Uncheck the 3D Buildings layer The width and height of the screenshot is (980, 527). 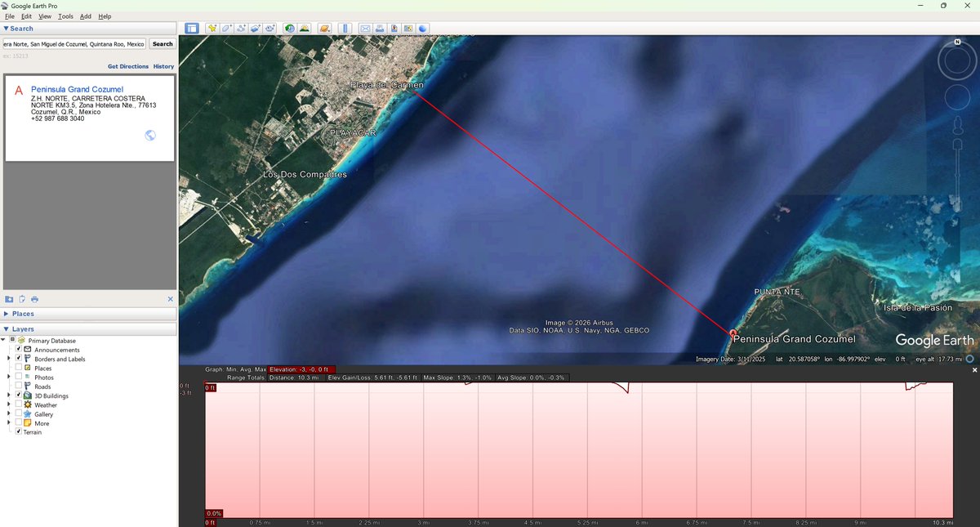[x=19, y=395]
